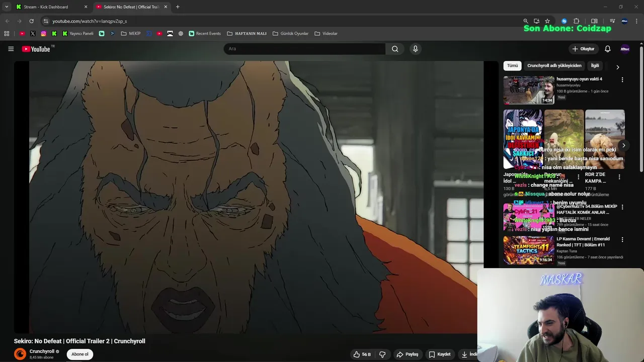Switch to the Sekiro: No Defeat tab
The height and width of the screenshot is (362, 644).
pos(131,7)
